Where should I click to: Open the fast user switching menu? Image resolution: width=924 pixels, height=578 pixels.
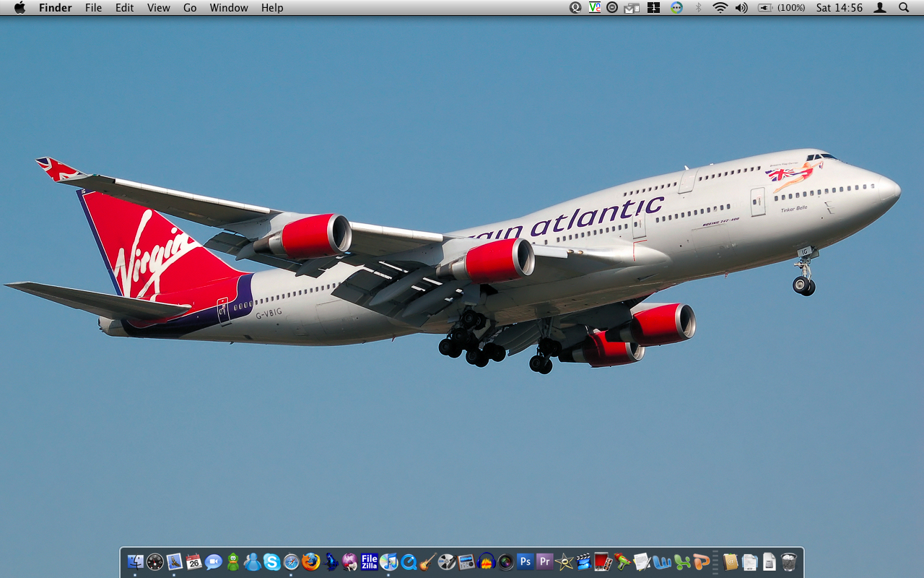880,8
